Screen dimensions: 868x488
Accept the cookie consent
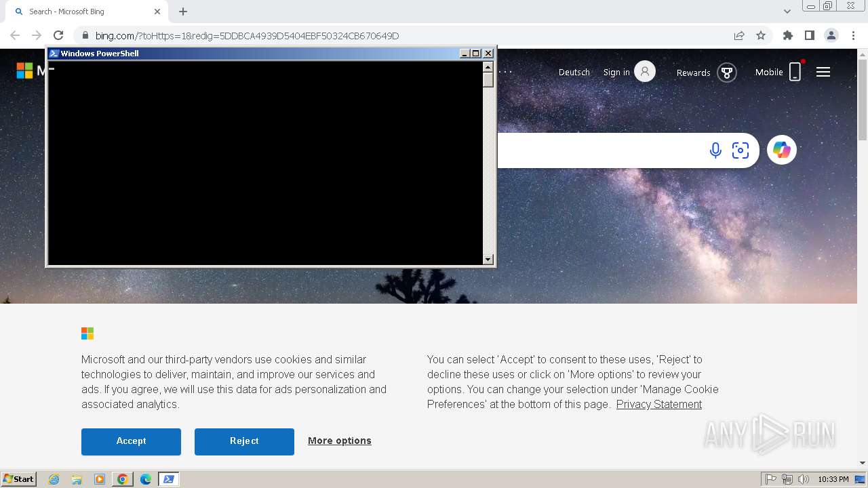click(131, 441)
